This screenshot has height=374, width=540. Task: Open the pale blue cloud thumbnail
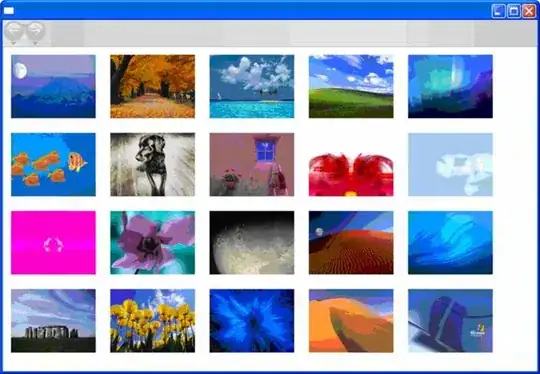[x=450, y=165]
